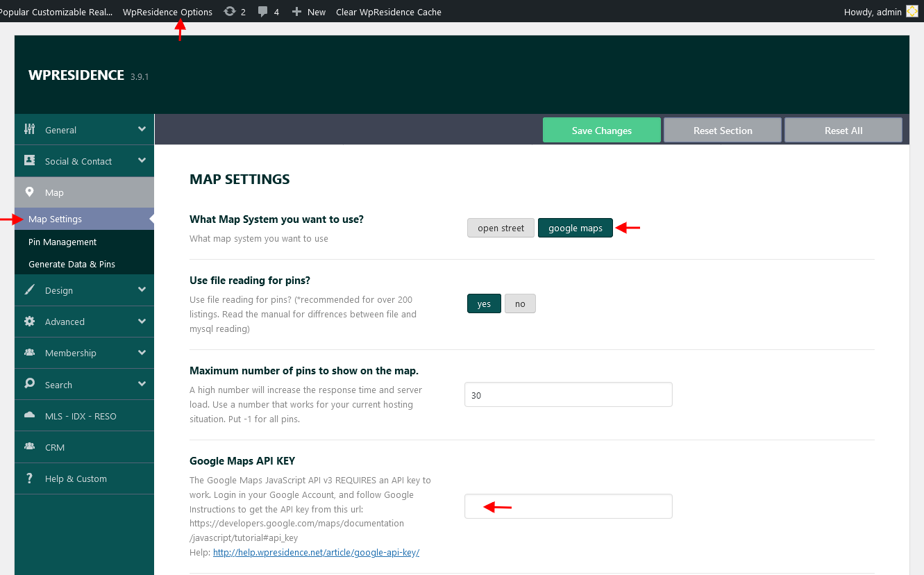Click the Membership people icon

click(x=29, y=353)
